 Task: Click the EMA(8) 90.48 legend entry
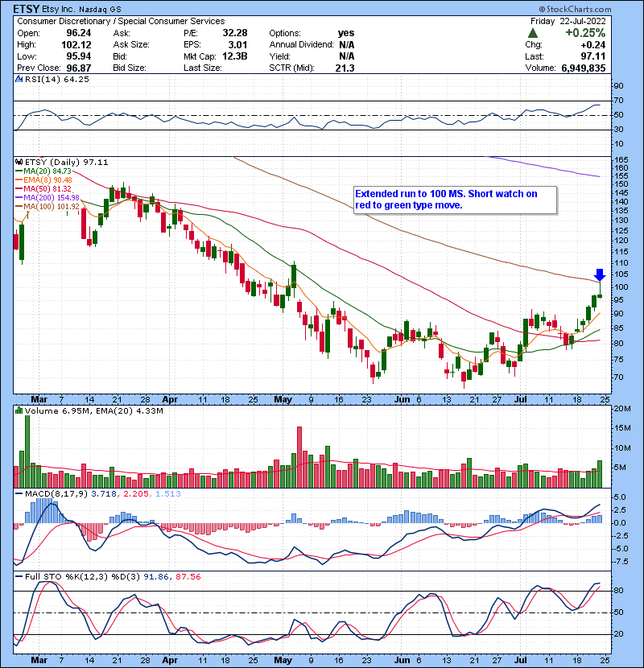44,180
